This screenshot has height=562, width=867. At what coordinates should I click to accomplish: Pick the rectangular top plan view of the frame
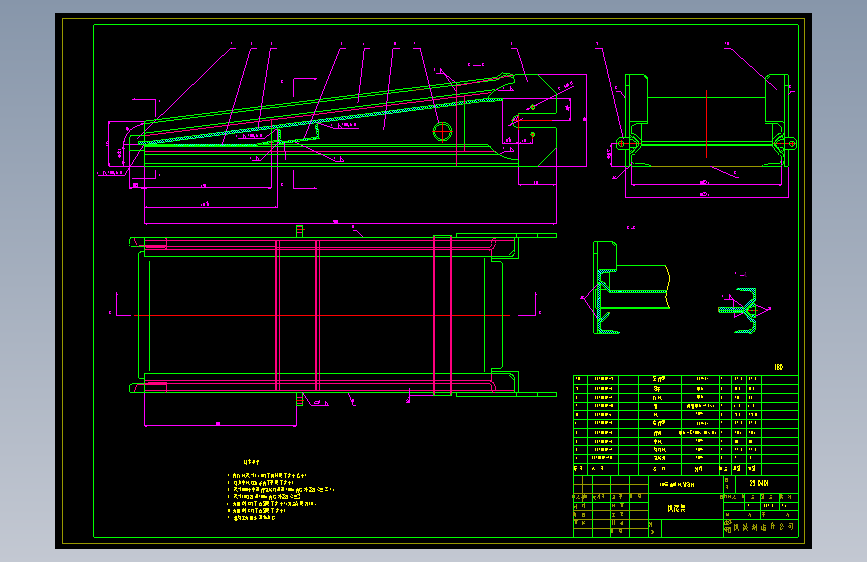pos(343,315)
